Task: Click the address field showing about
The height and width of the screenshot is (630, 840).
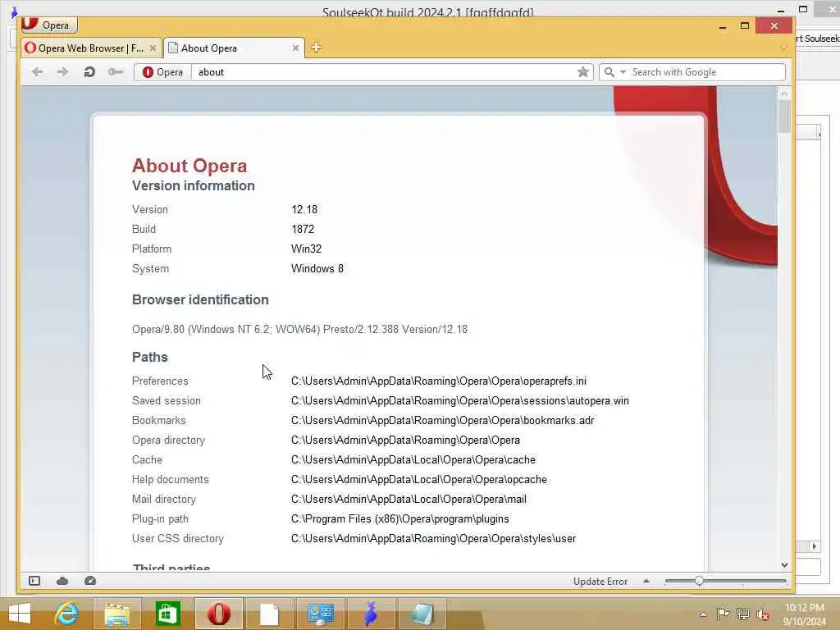Action: (383, 72)
